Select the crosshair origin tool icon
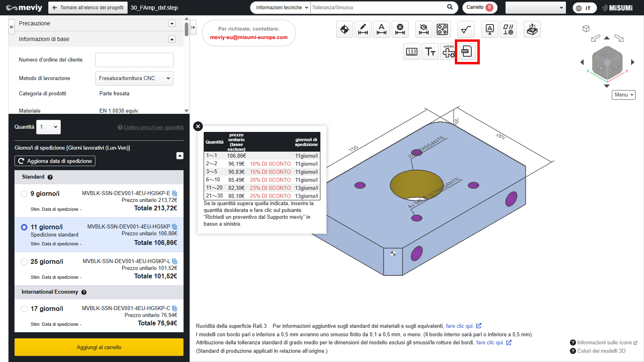Viewport: 644px width, 362px height. (345, 29)
